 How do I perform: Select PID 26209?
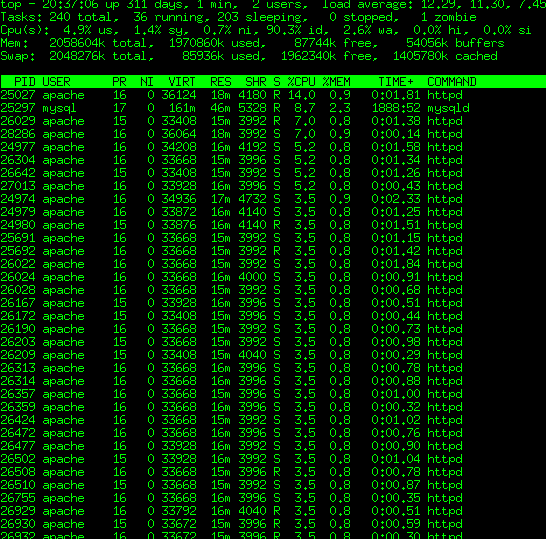click(18, 355)
